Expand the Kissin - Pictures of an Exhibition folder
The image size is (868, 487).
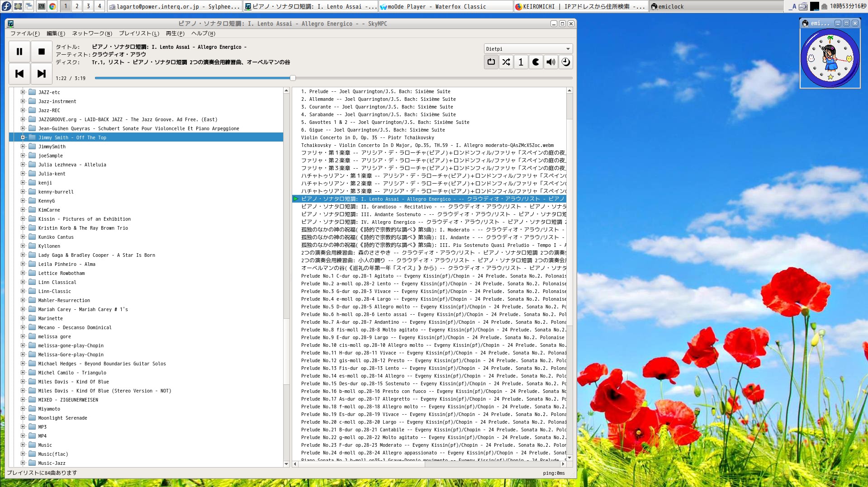pos(23,219)
